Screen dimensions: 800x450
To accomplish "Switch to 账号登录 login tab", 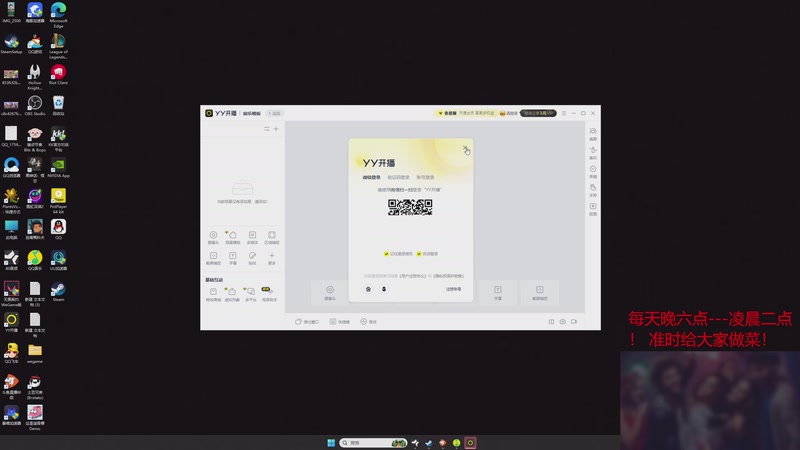I will pyautogui.click(x=426, y=178).
